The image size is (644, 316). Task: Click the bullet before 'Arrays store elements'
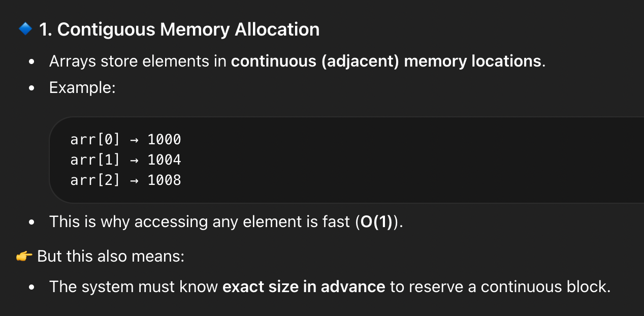point(32,62)
